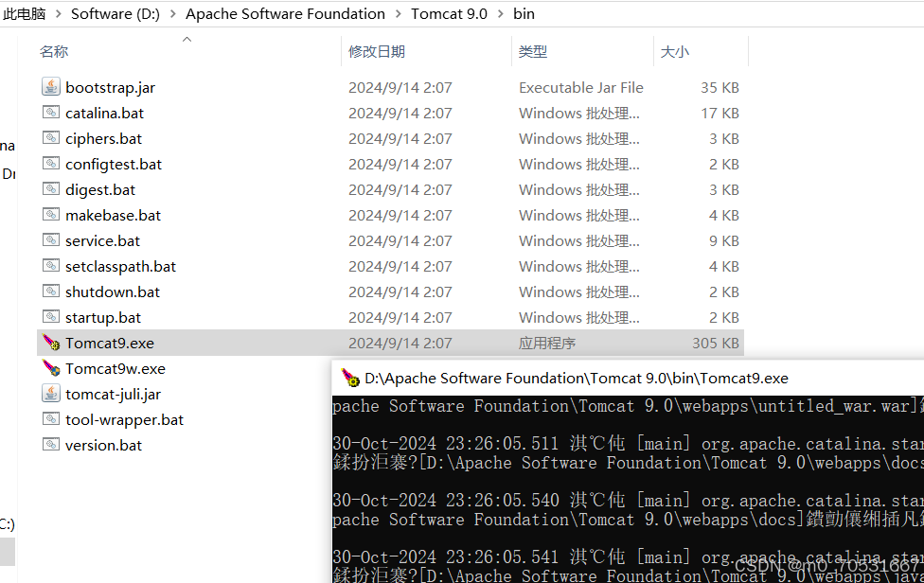Click the 305 KB size cell
The height and width of the screenshot is (583, 924).
click(716, 343)
